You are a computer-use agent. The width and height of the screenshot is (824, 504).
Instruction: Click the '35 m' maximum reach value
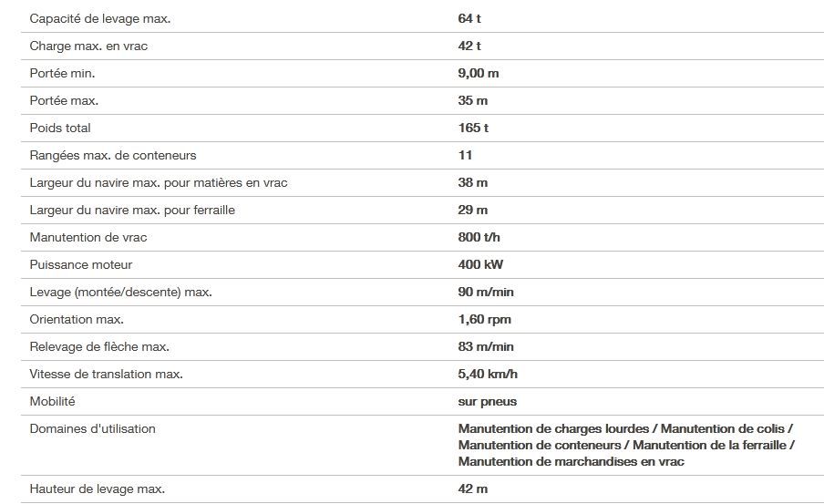[x=472, y=100]
